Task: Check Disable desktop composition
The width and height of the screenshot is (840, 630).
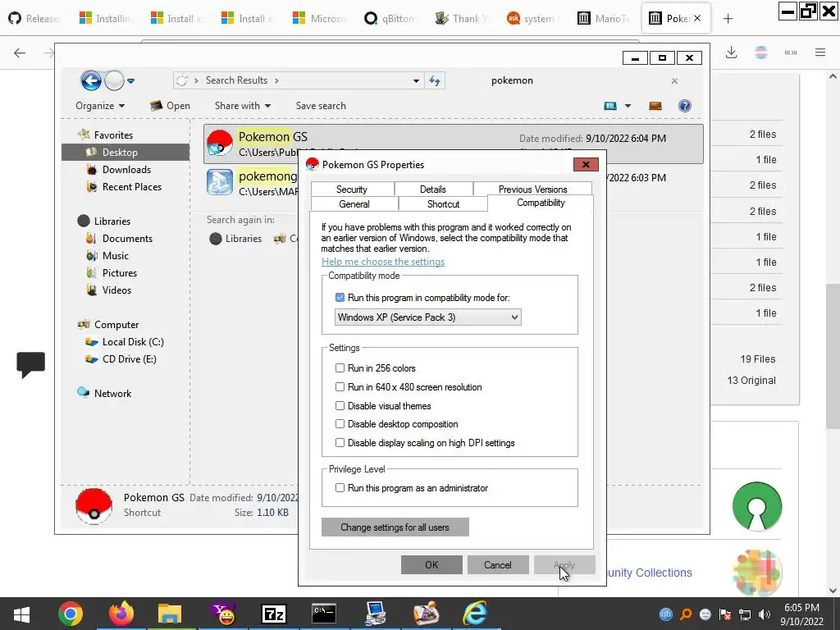Action: pyautogui.click(x=340, y=424)
